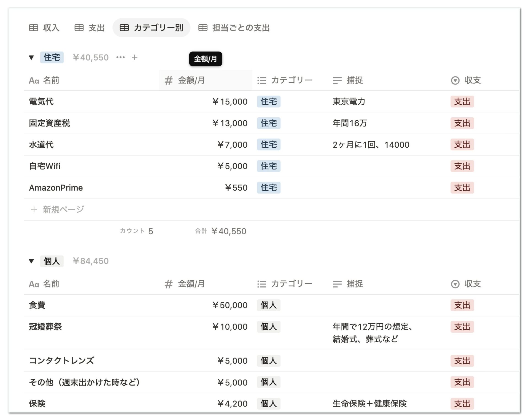This screenshot has width=529, height=420.
Task: Collapse the 住宅 group triangle
Action: click(31, 58)
